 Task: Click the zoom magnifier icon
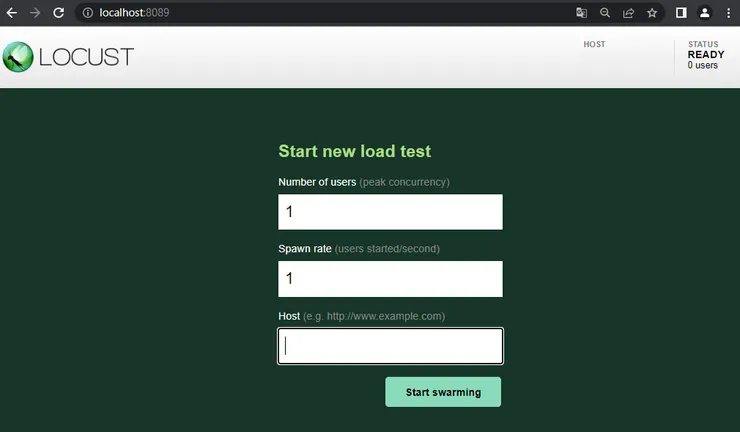pos(605,13)
